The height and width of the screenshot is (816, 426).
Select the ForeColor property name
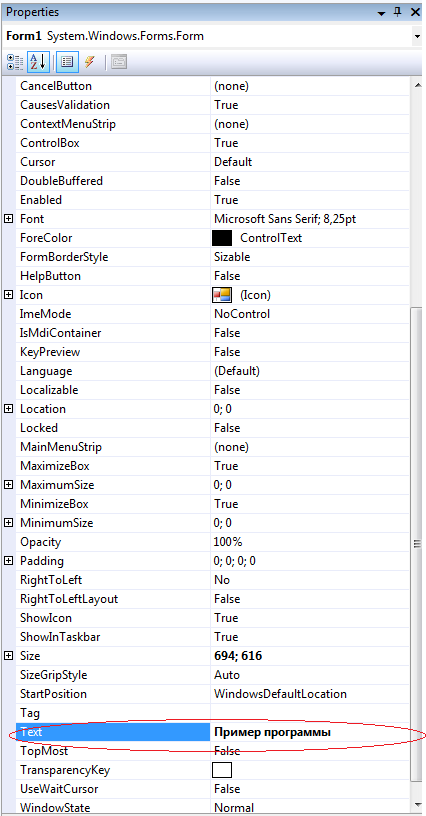pyautogui.click(x=46, y=238)
